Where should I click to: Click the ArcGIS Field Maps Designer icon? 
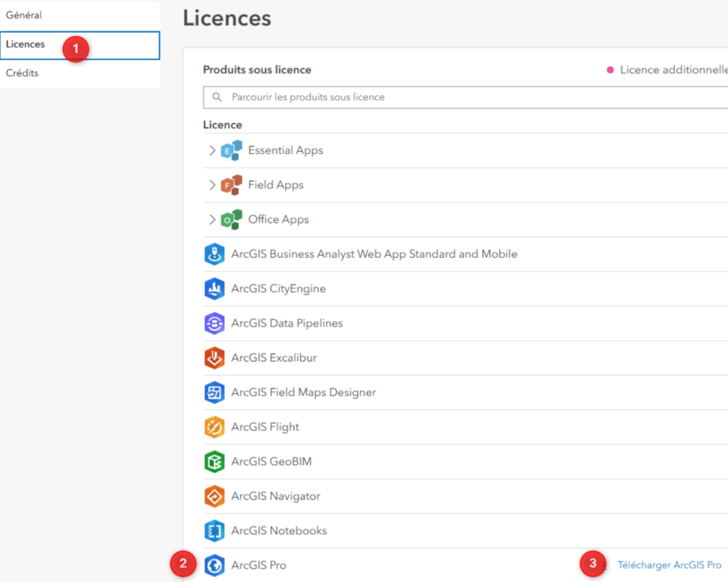[214, 393]
